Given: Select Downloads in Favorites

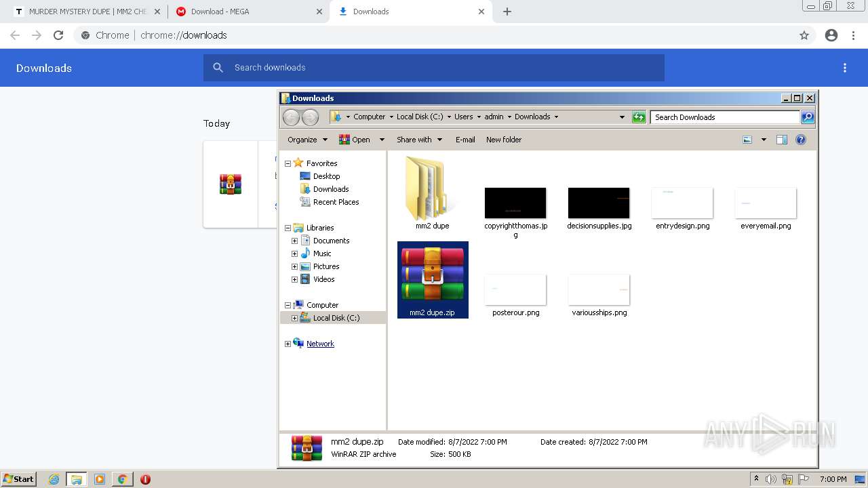Looking at the screenshot, I should (x=331, y=189).
